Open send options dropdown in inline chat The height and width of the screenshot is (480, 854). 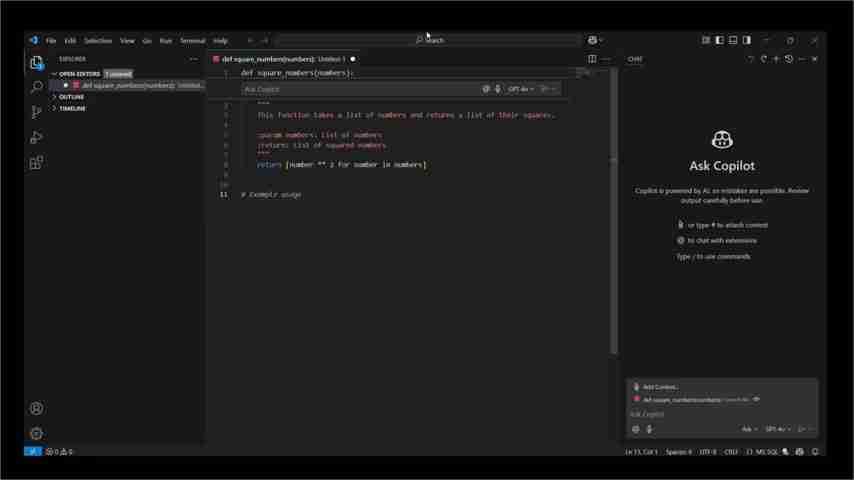[553, 89]
